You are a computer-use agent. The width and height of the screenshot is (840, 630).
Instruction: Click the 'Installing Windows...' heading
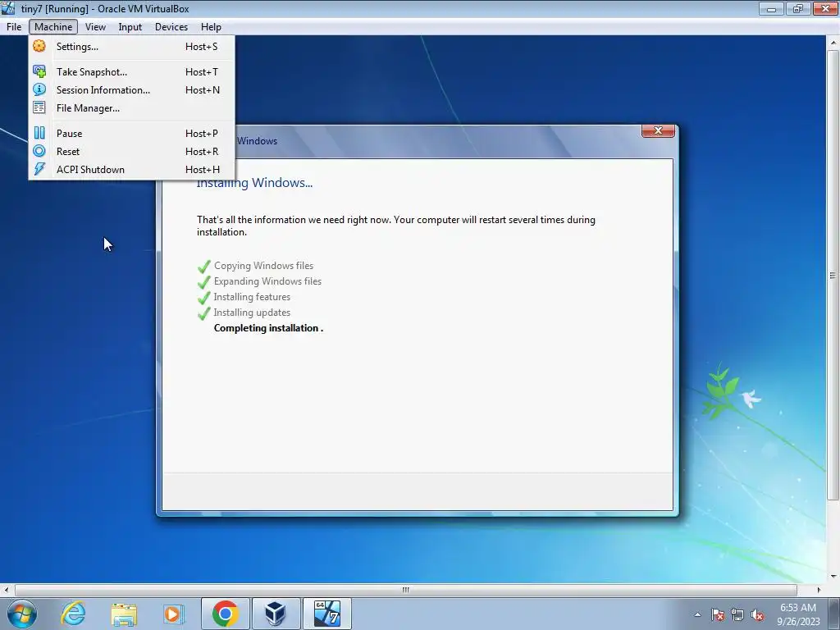pyautogui.click(x=254, y=183)
